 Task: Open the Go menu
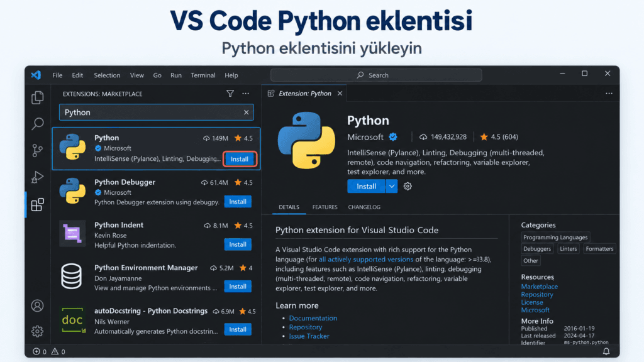(x=157, y=75)
